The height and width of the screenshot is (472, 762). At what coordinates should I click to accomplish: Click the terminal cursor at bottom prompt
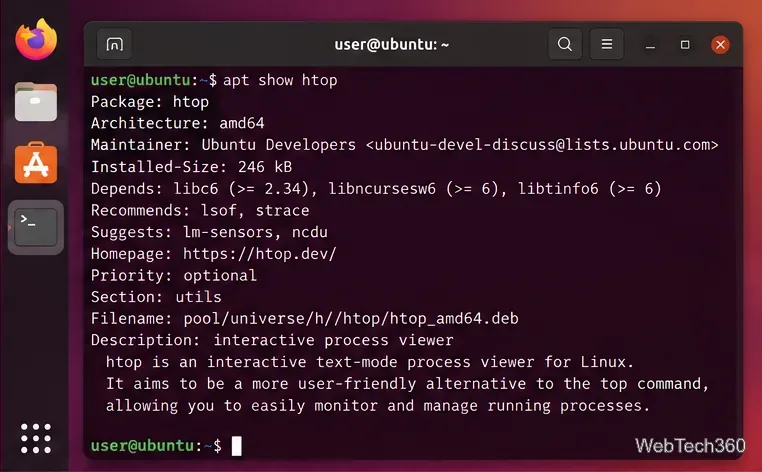point(237,446)
